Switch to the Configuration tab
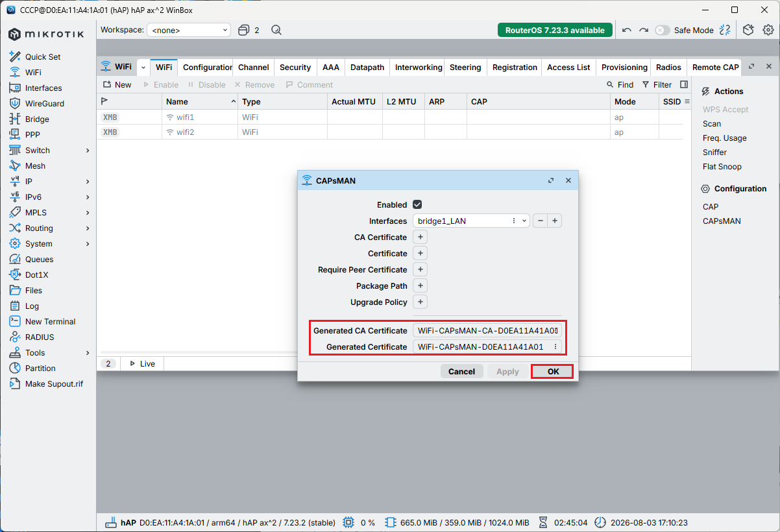This screenshot has height=532, width=780. pos(207,67)
